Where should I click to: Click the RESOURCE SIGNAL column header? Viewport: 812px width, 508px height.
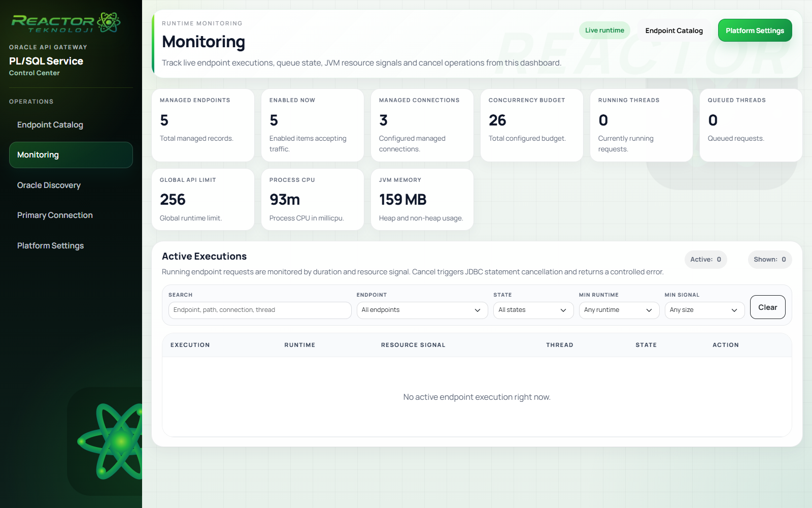tap(413, 345)
